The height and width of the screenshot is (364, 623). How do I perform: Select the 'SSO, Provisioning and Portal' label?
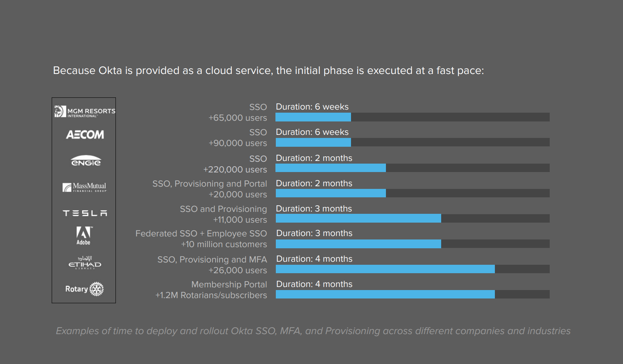coord(209,184)
